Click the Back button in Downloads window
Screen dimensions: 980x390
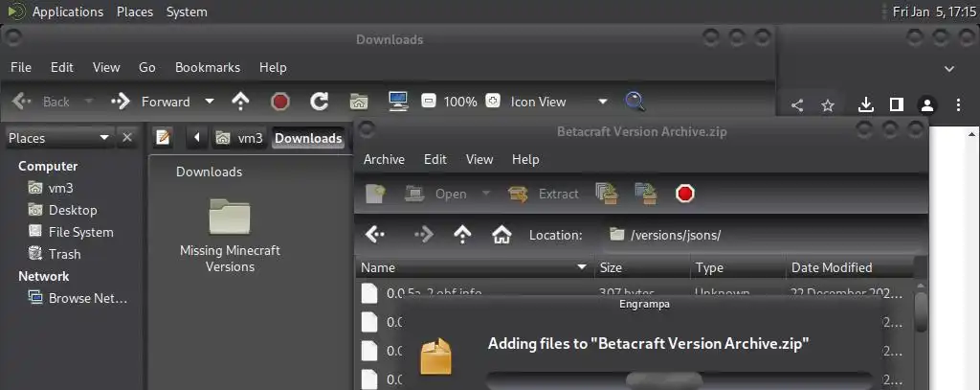tap(40, 102)
